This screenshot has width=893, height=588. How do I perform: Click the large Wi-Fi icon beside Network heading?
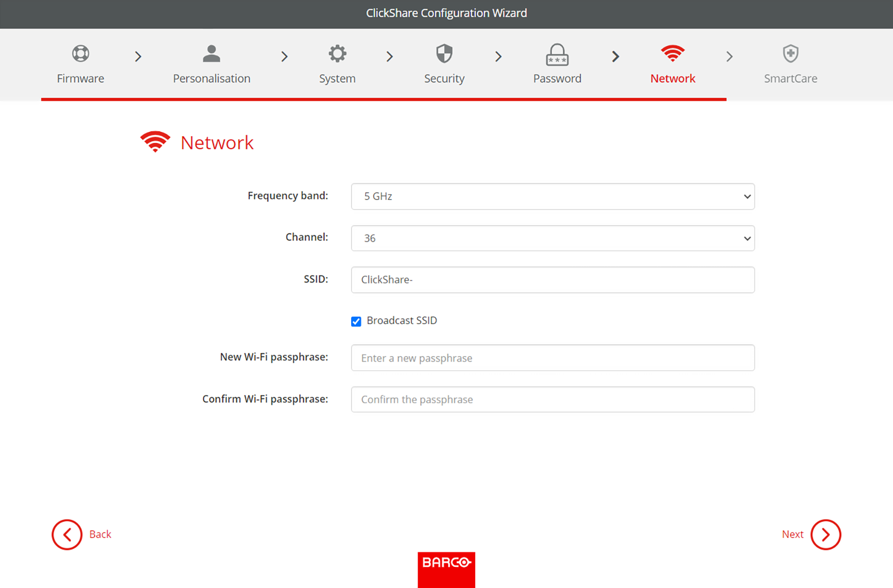pyautogui.click(x=155, y=142)
